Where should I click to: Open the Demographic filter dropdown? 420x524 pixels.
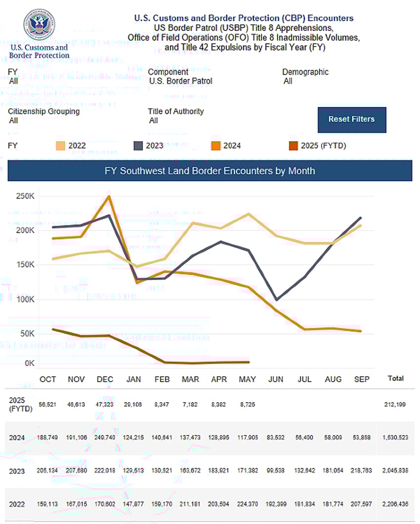[x=306, y=77]
